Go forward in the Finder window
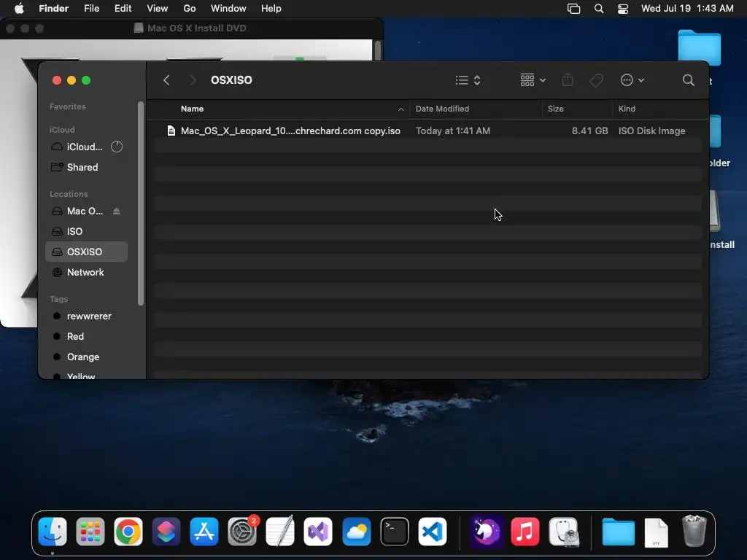Image resolution: width=747 pixels, height=560 pixels. click(193, 80)
